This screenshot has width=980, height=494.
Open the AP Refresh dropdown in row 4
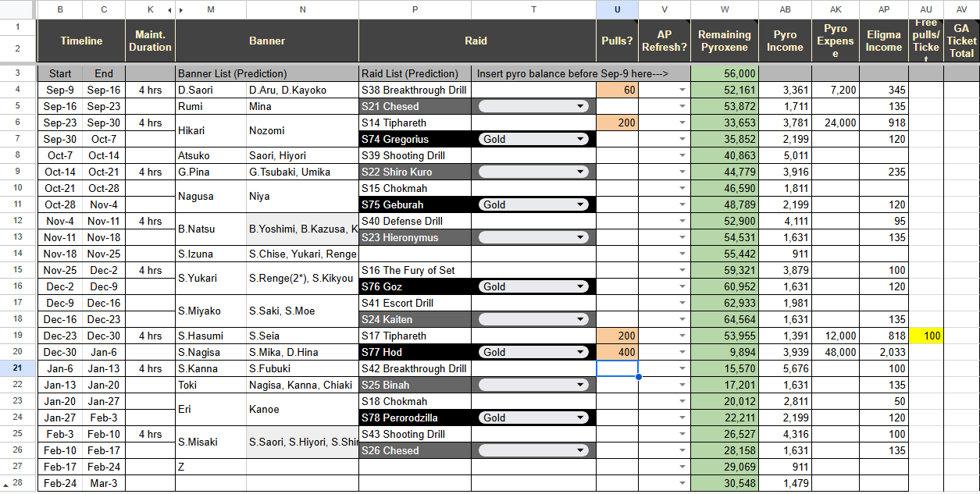[683, 90]
